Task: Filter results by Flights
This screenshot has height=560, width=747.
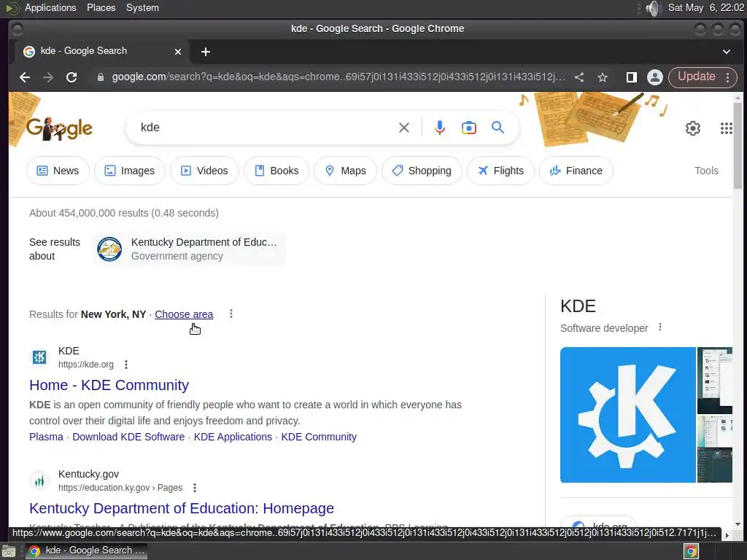Action: (x=500, y=171)
